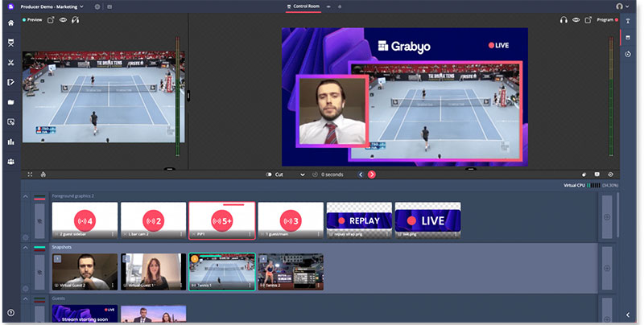This screenshot has width=644, height=325.
Task: Pop out the Preview monitor window
Action: point(51,19)
